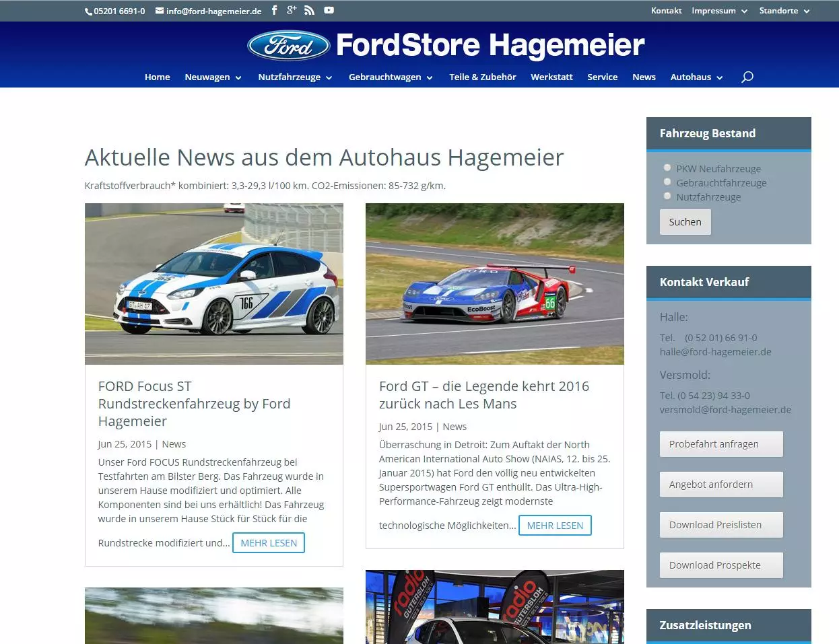Open the YouTube icon in top bar
This screenshot has height=644, width=839.
point(329,10)
